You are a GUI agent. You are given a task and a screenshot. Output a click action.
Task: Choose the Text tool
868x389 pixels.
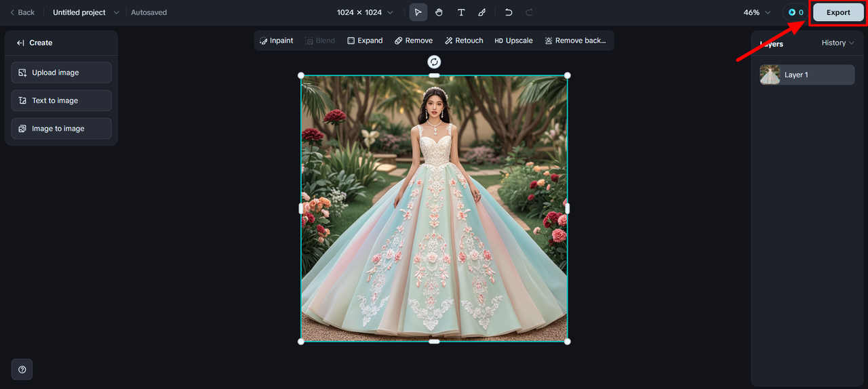[x=461, y=12]
